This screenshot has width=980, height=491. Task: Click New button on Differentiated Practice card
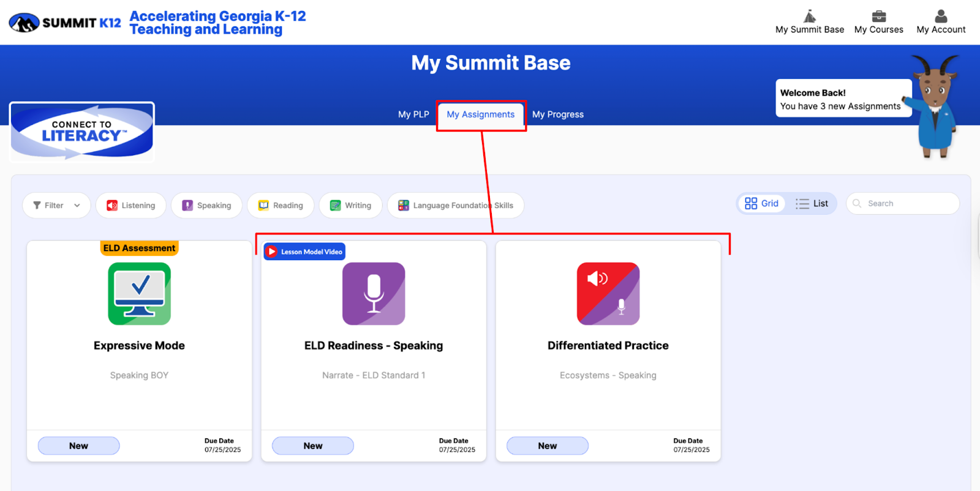click(548, 446)
